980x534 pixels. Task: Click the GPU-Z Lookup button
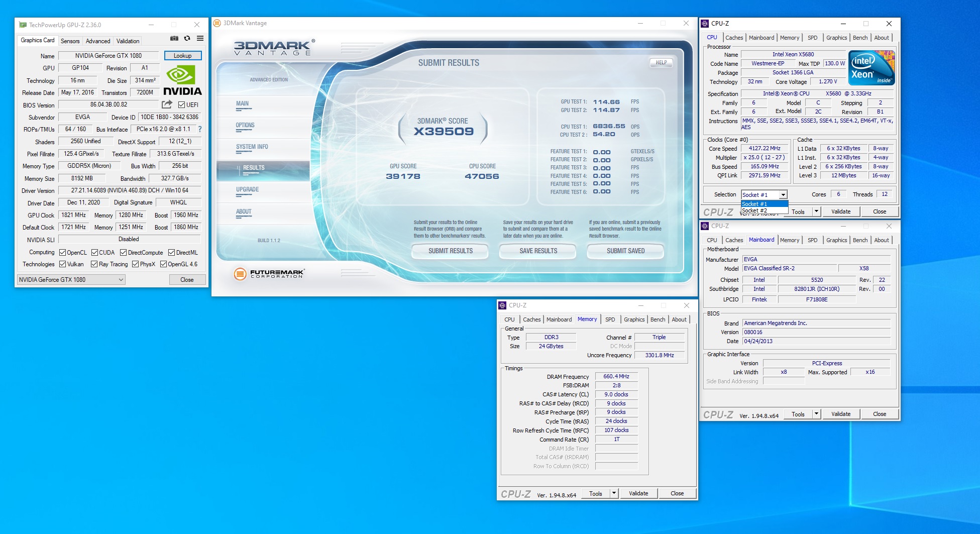(183, 56)
